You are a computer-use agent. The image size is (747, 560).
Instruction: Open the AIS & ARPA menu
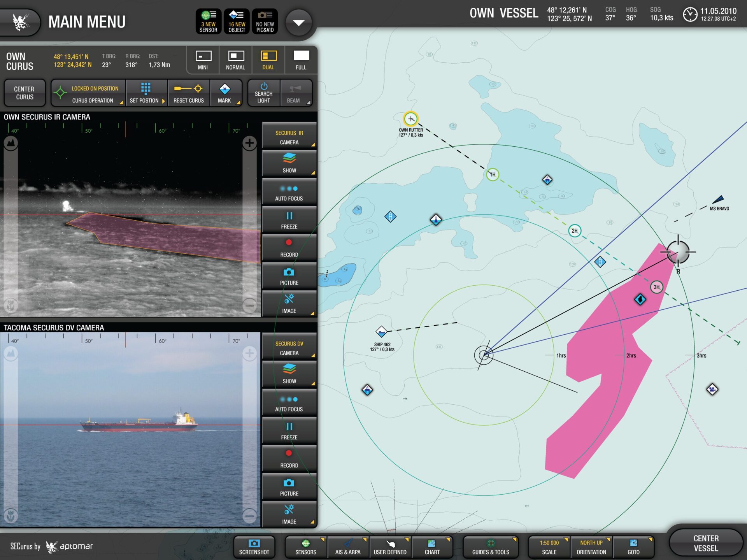[348, 547]
